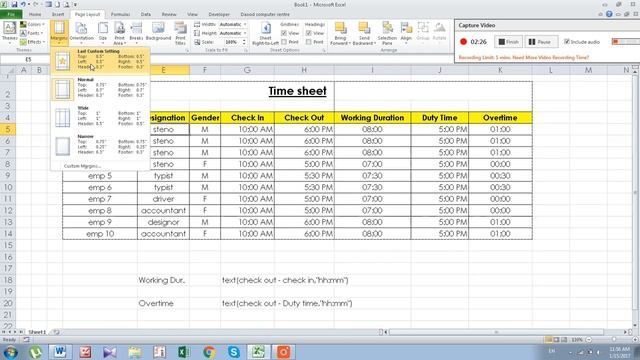Open Skype from the taskbar
640x360 pixels.
pyautogui.click(x=234, y=352)
